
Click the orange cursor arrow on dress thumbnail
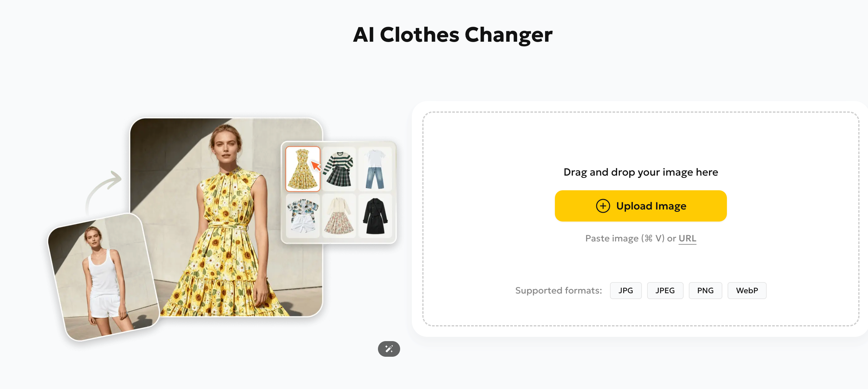coord(315,166)
